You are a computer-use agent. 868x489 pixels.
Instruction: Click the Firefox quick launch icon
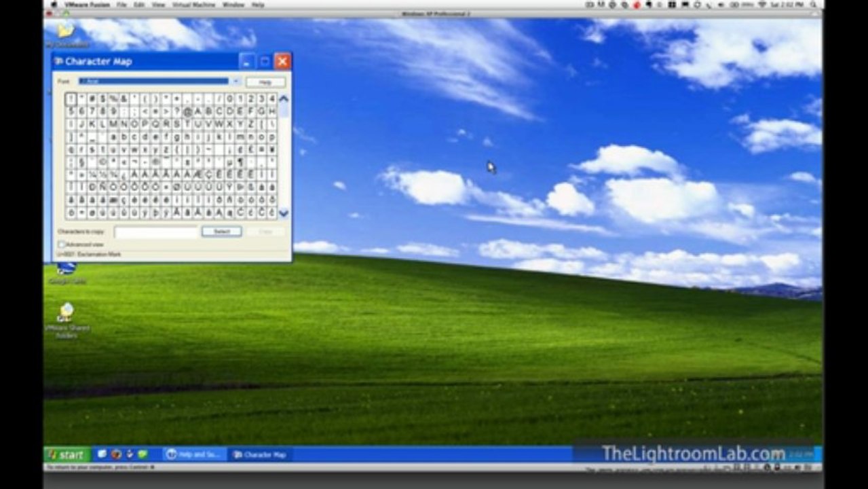coord(116,454)
